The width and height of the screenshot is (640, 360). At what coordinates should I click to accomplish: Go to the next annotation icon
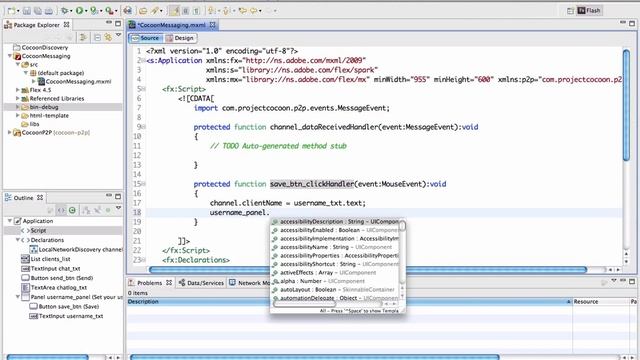tap(211, 11)
